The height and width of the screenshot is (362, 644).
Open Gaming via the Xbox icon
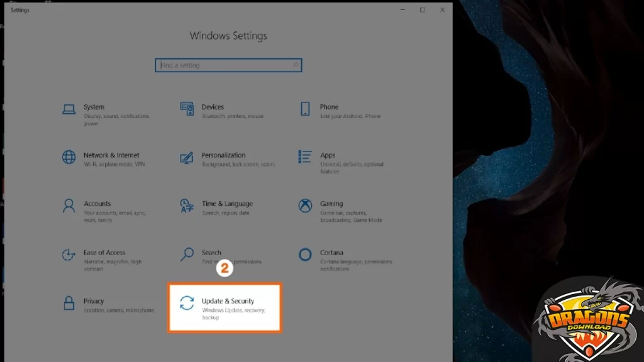305,206
